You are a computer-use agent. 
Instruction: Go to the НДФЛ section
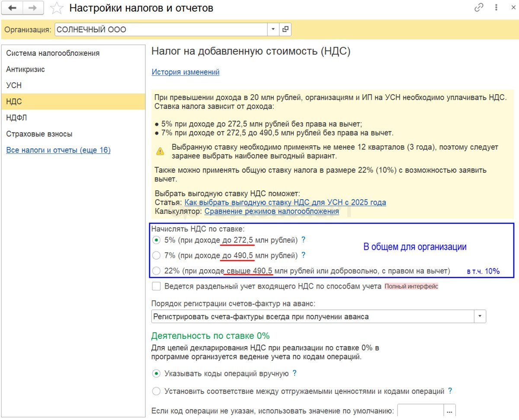pos(74,118)
